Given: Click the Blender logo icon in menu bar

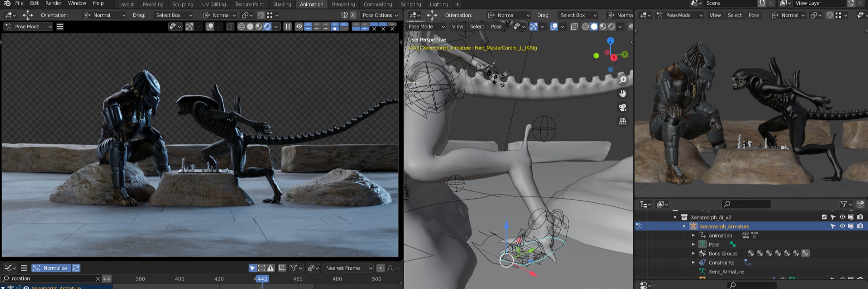Looking at the screenshot, I should click(x=7, y=3).
